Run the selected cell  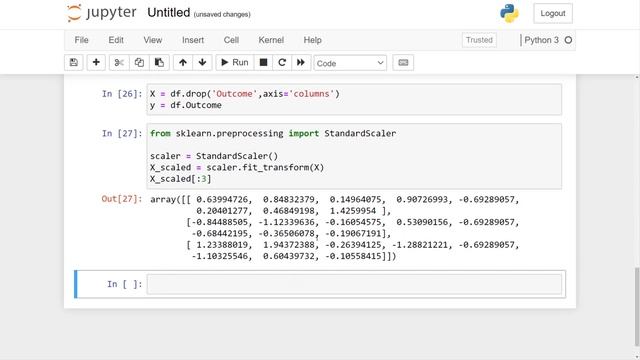click(x=235, y=62)
